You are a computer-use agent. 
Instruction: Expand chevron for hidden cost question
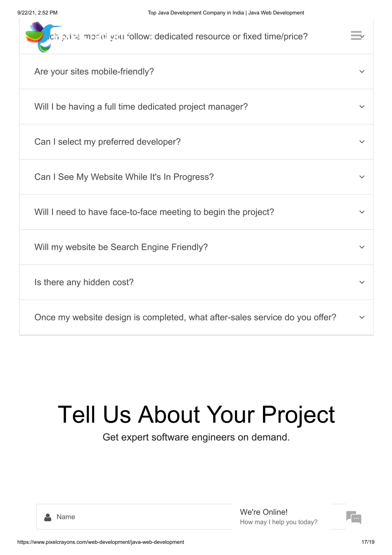point(362,282)
